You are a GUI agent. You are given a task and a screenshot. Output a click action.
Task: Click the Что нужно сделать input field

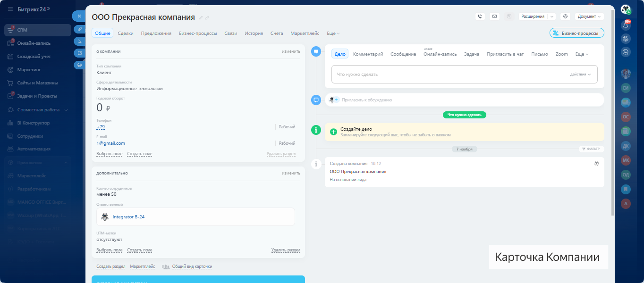coord(449,75)
